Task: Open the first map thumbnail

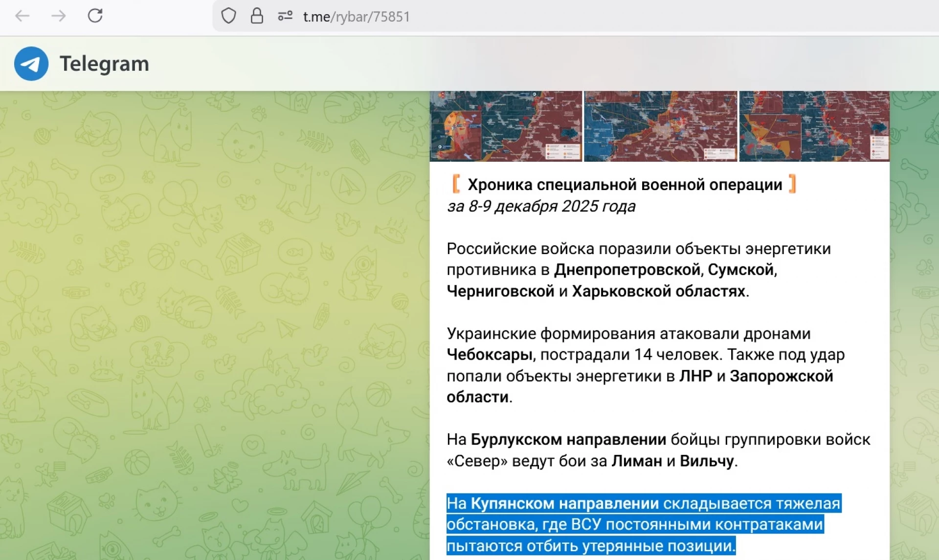Action: point(506,126)
